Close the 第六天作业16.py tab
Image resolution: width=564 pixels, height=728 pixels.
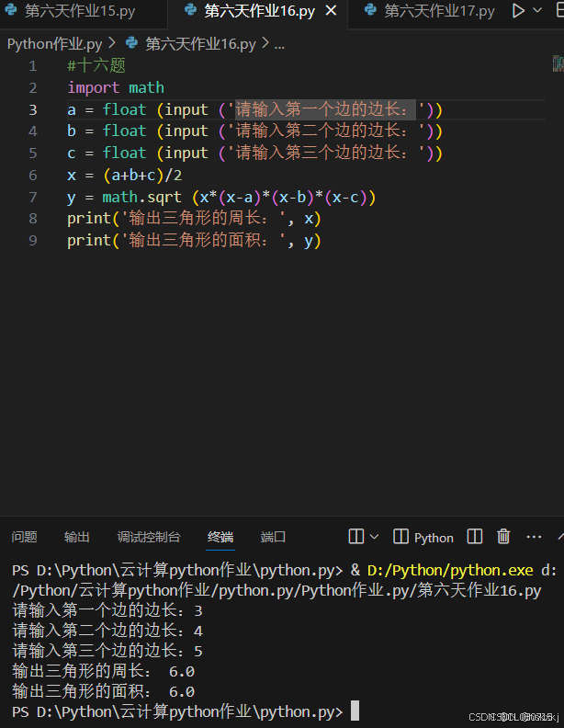pos(332,11)
